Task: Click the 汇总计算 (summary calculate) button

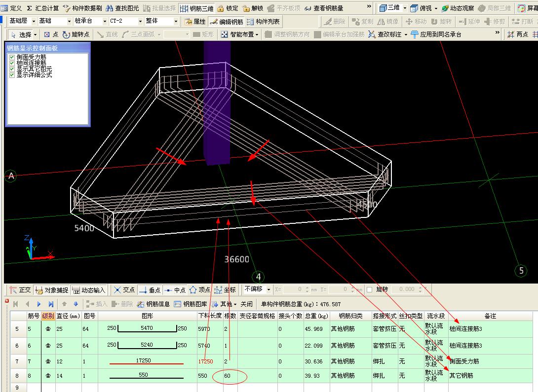Action: pyautogui.click(x=42, y=8)
